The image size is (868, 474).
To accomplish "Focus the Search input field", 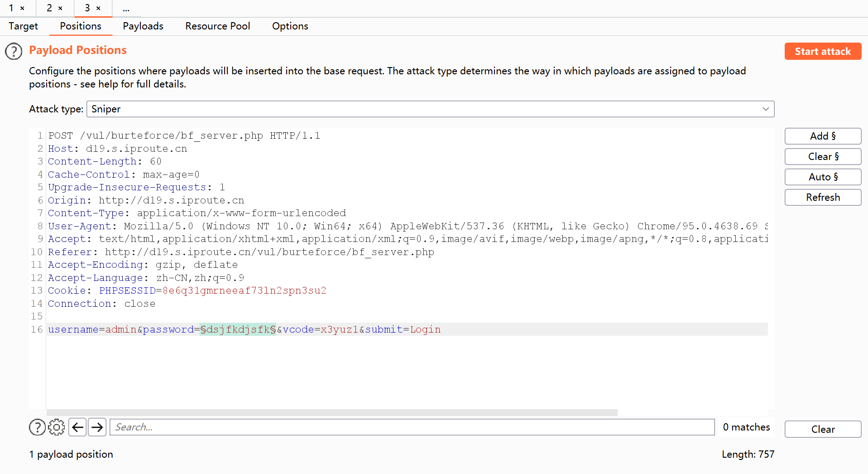I will tap(412, 427).
